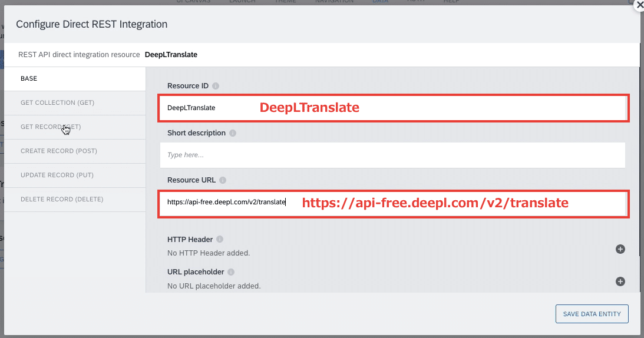
Task: Focus the Resource ID input field
Action: coord(392,108)
